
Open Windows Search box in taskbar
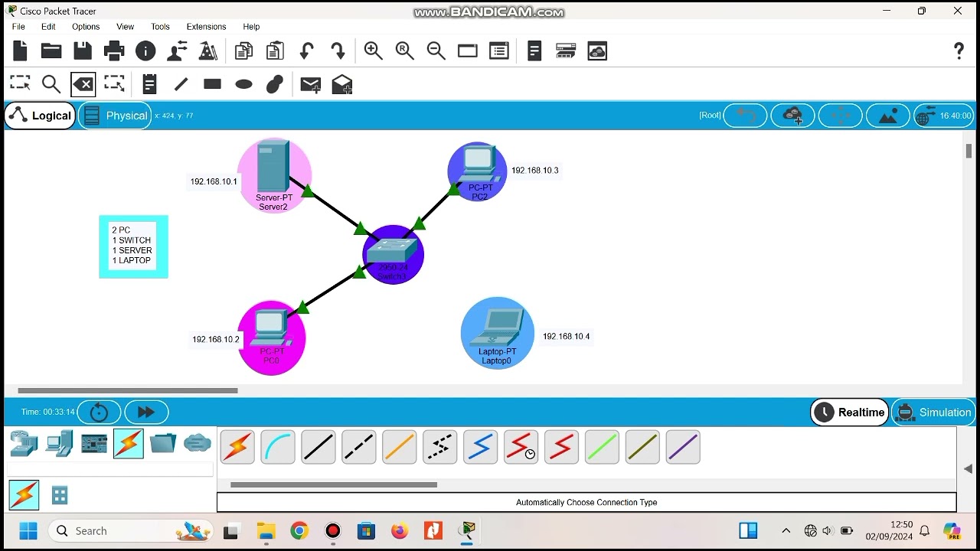coord(130,530)
